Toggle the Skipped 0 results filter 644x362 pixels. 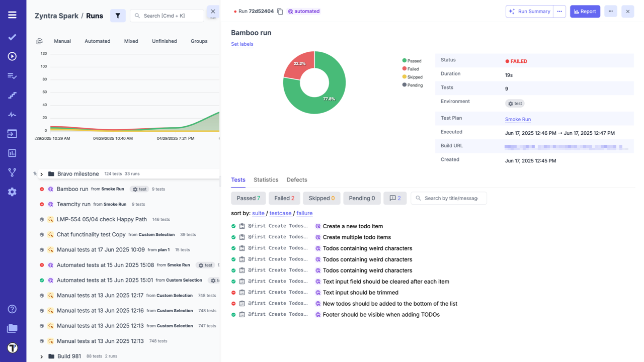point(321,198)
